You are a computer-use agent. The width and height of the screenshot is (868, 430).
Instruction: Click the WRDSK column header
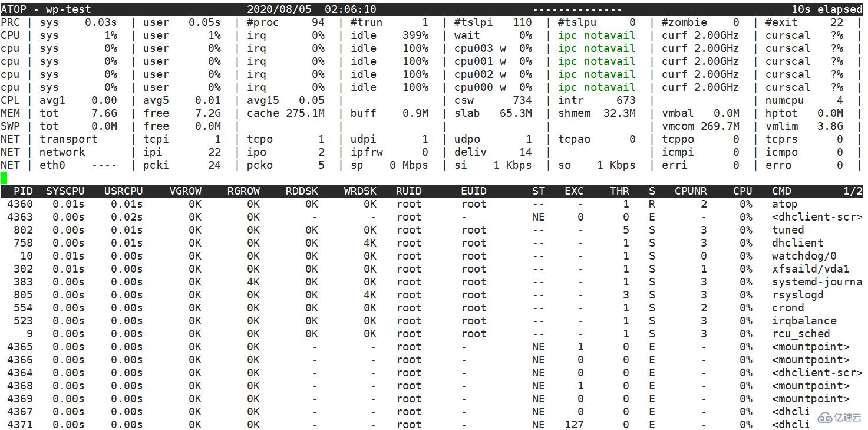[x=360, y=191]
